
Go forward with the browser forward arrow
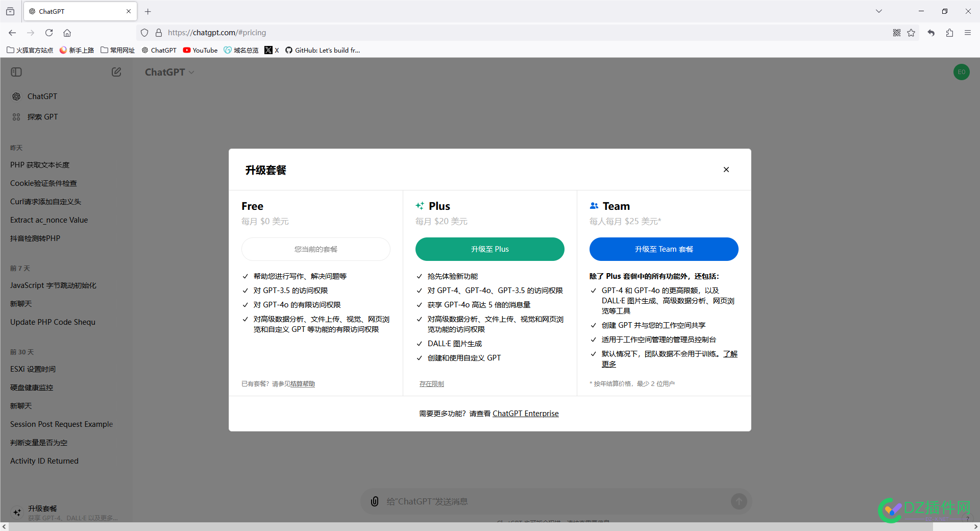click(31, 33)
